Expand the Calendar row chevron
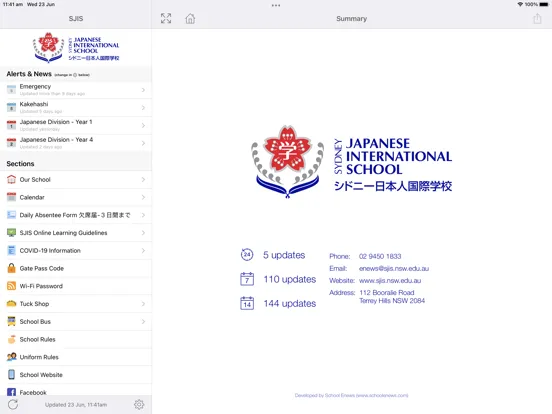The height and width of the screenshot is (414, 552). coord(143,197)
